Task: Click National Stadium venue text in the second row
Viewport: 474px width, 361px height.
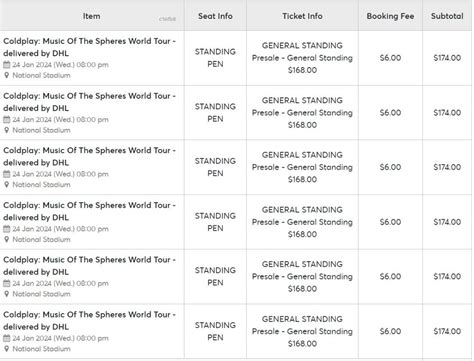Action: (41, 130)
